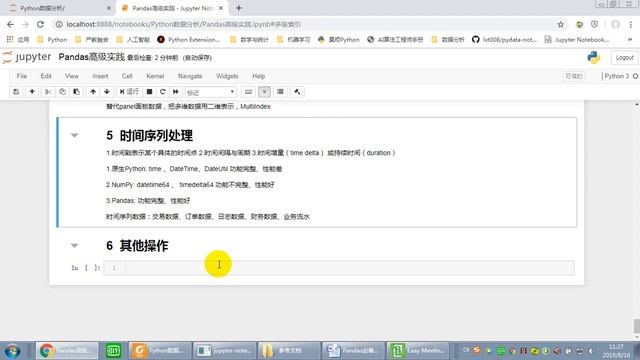This screenshot has height=360, width=640.
Task: Click the notebook title Pandas
Action: pyautogui.click(x=91, y=57)
